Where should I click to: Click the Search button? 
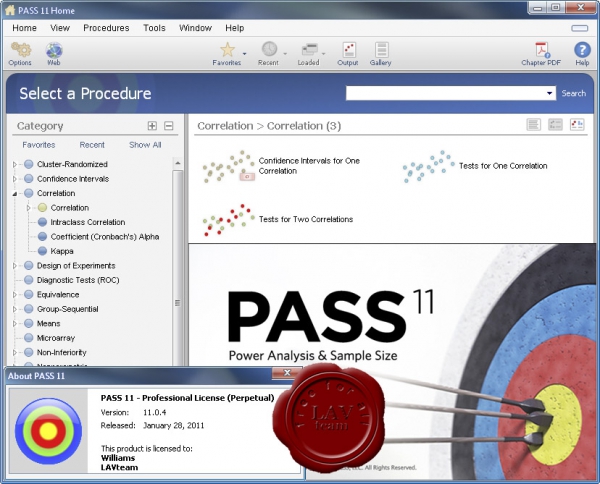point(574,93)
